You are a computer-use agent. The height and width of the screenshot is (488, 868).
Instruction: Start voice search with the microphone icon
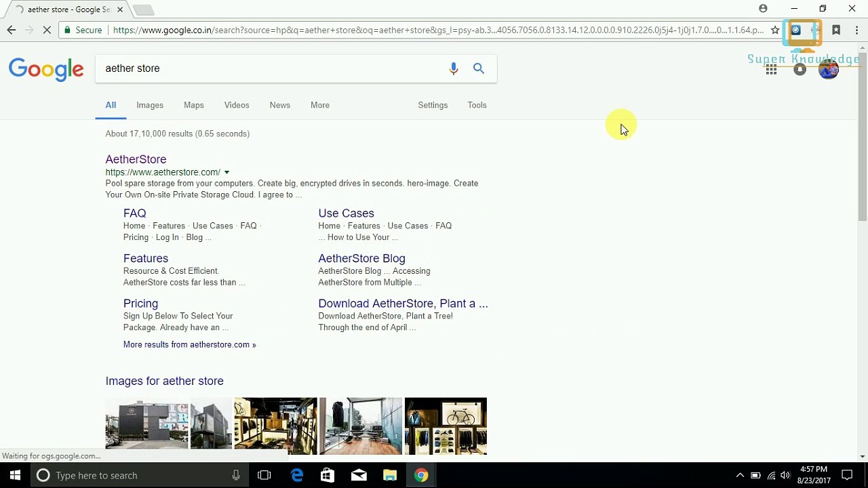[454, 68]
